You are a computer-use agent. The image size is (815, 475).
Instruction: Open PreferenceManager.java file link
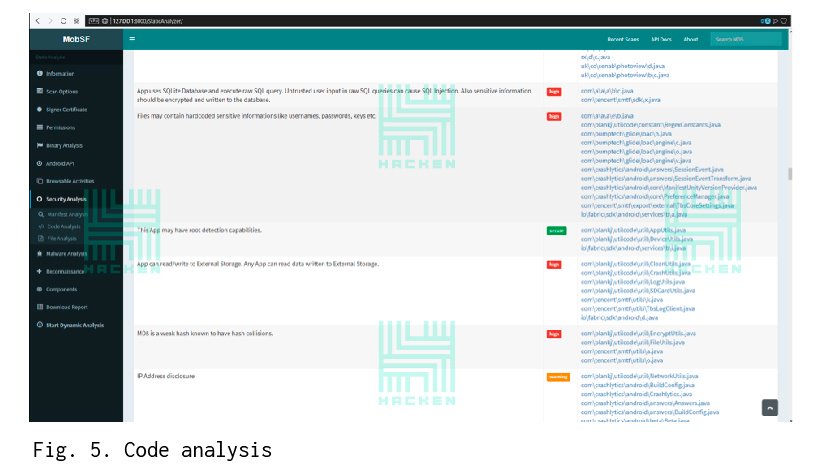(655, 196)
